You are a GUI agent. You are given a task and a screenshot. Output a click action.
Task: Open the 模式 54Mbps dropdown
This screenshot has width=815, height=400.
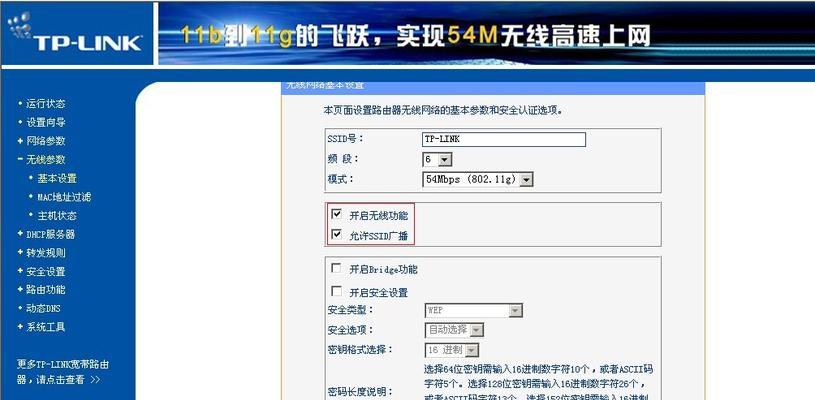coord(478,179)
